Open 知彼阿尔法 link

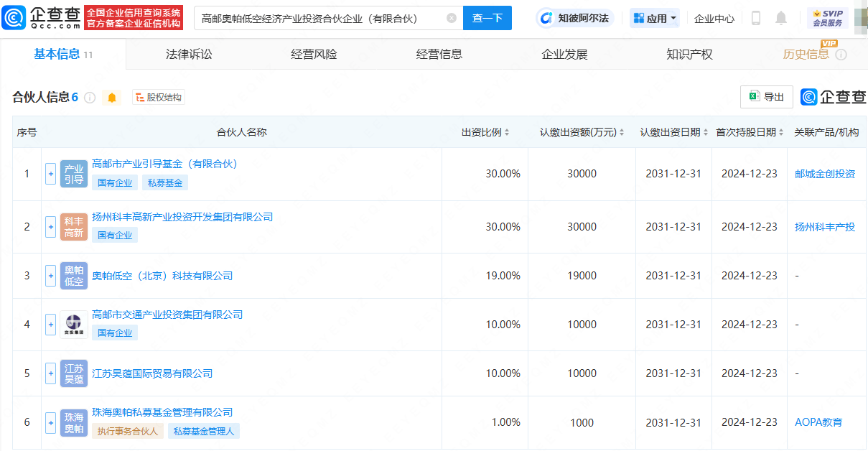point(577,18)
